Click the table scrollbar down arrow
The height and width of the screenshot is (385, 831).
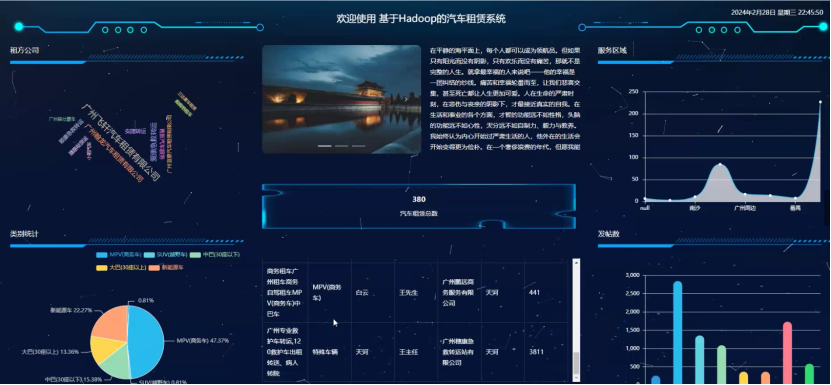pos(576,377)
